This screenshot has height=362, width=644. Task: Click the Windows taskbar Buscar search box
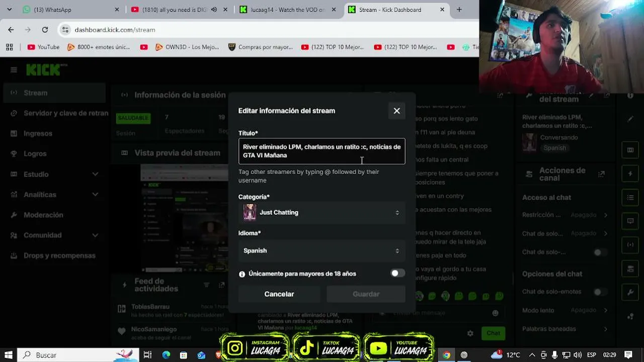(x=79, y=355)
